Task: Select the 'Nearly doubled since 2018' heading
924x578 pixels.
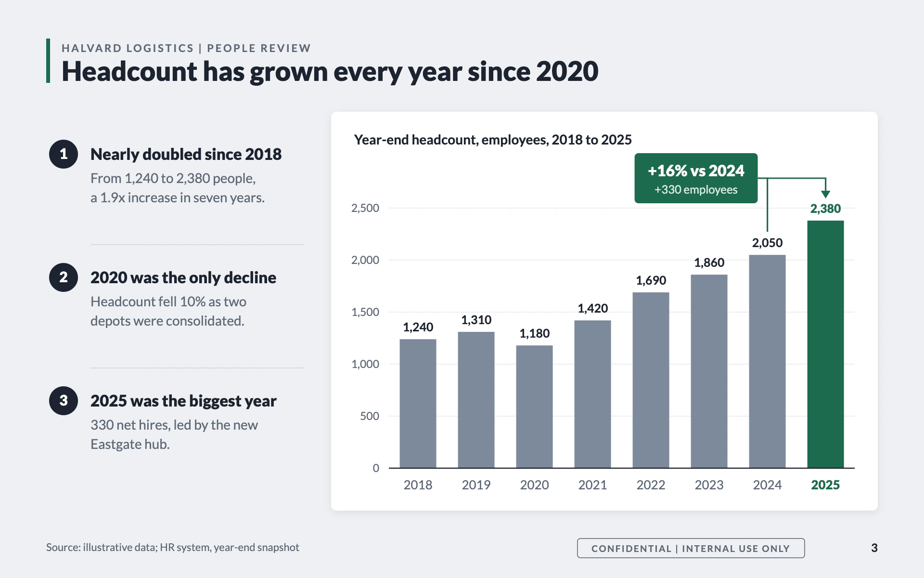Action: click(x=186, y=154)
